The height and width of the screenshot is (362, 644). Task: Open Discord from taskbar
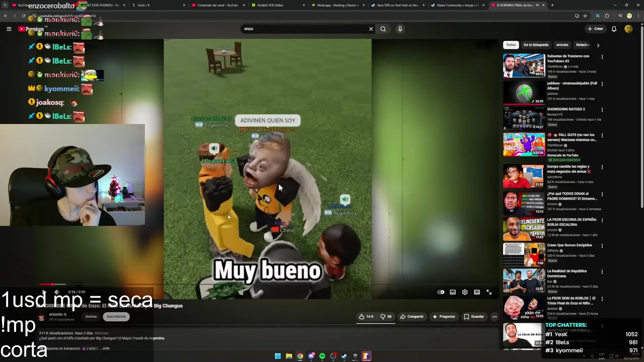311,356
